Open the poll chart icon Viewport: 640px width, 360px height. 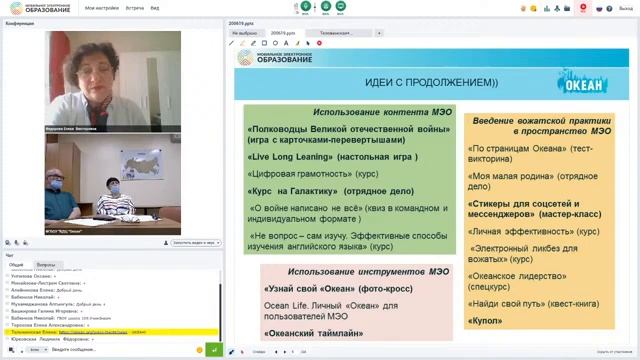547,8
